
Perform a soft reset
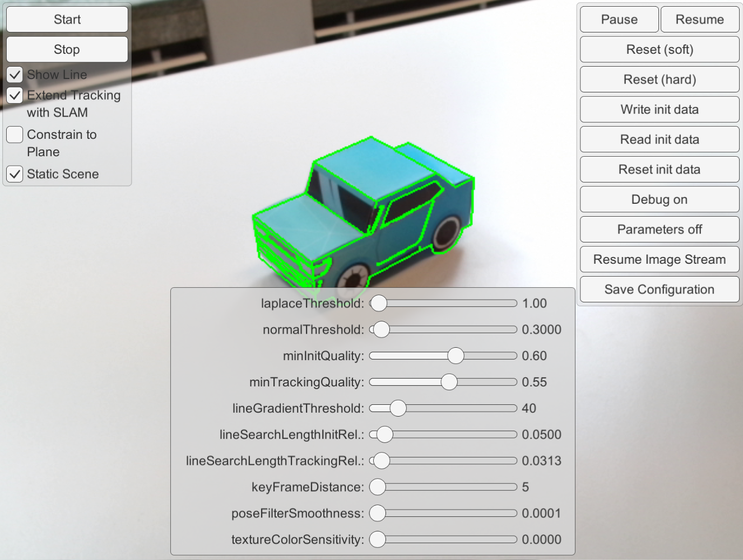coord(660,50)
